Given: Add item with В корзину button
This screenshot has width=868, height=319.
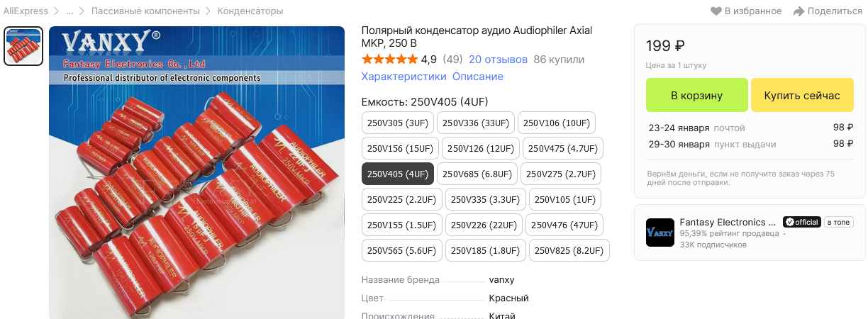Looking at the screenshot, I should (696, 96).
